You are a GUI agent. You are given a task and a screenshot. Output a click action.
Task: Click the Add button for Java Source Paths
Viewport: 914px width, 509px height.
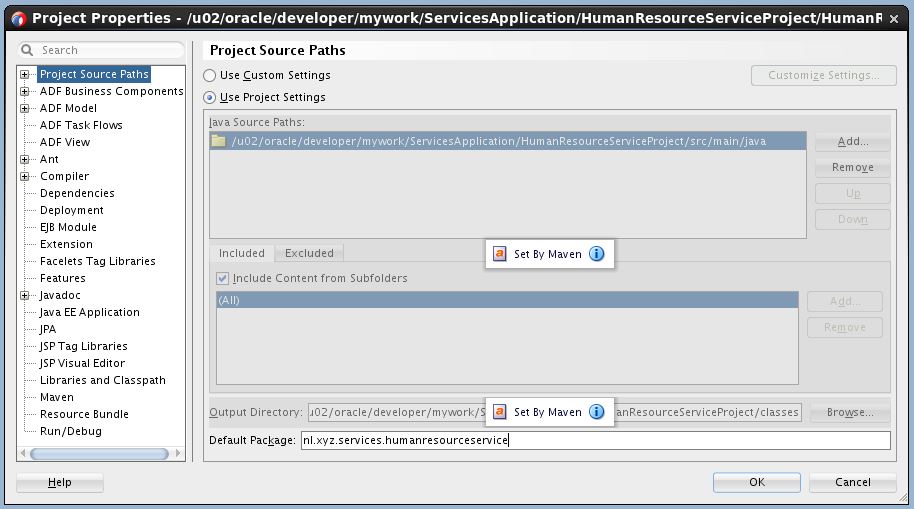point(852,142)
